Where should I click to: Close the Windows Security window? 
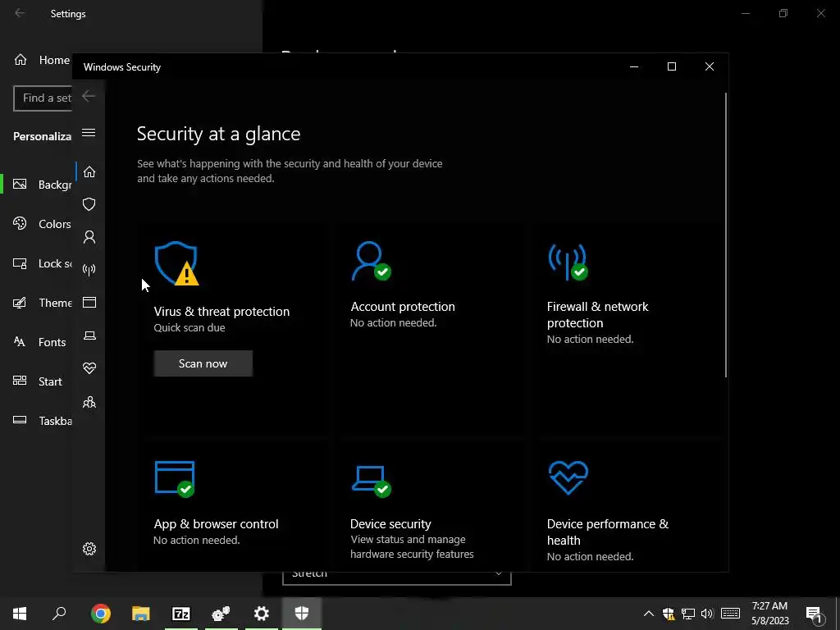tap(710, 66)
